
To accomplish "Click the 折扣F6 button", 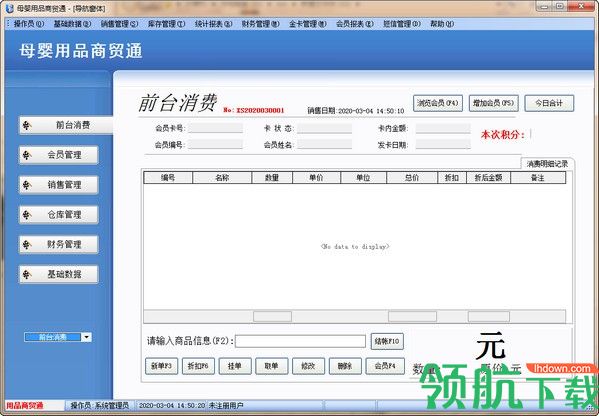I will (x=198, y=366).
